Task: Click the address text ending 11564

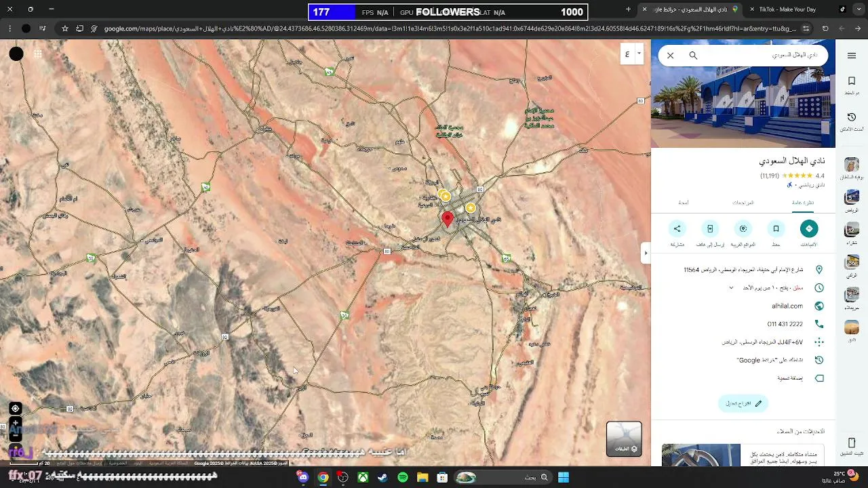Action: coord(743,270)
